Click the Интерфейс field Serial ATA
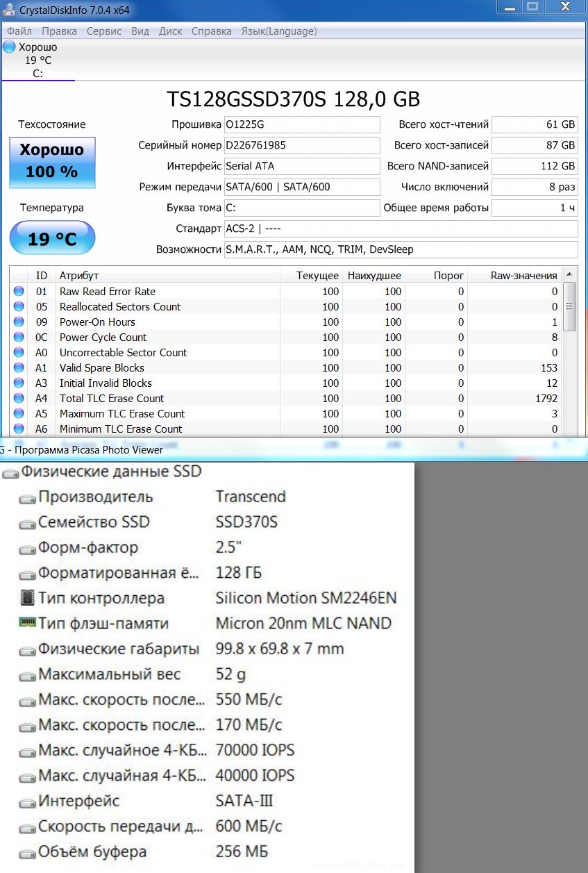Screen dimensions: 588x873 [x=302, y=166]
